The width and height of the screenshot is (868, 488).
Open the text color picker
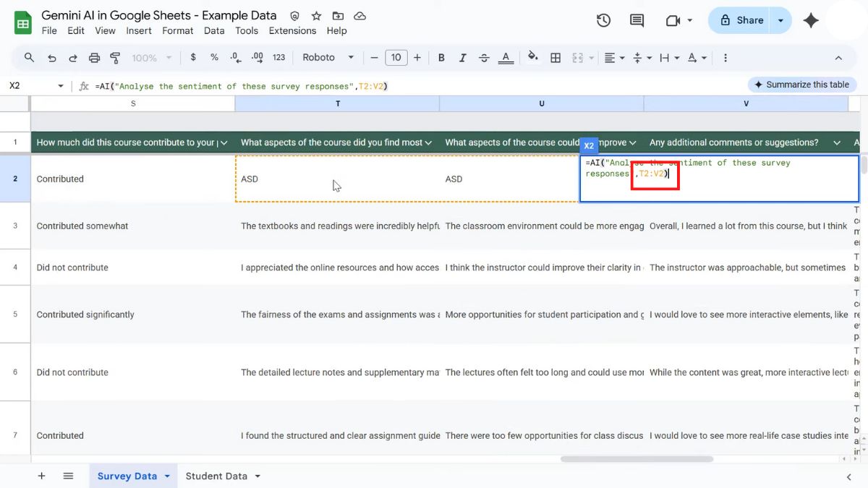(x=506, y=58)
